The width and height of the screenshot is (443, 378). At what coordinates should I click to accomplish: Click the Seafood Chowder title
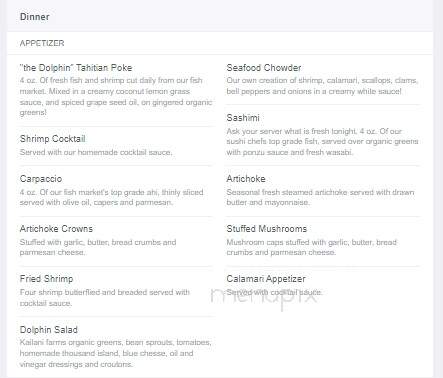point(264,68)
